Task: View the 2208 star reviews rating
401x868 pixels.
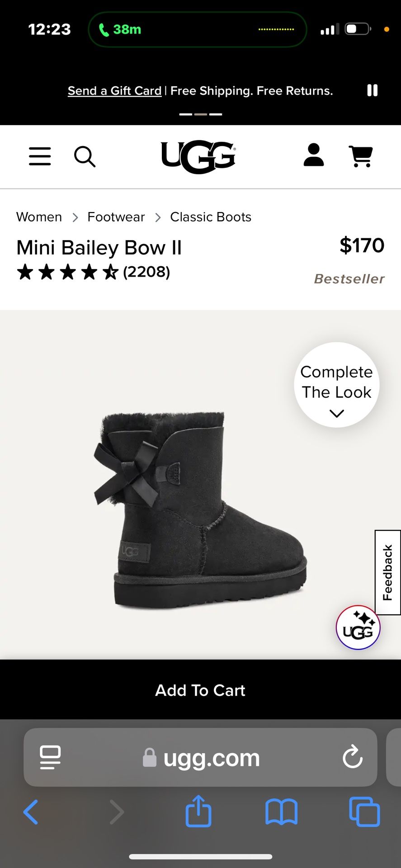Action: coord(93,272)
